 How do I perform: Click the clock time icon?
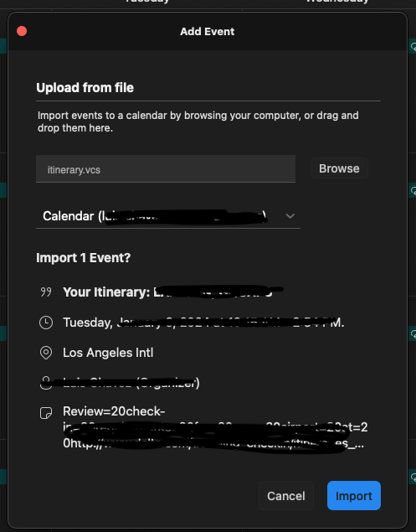[x=46, y=323]
